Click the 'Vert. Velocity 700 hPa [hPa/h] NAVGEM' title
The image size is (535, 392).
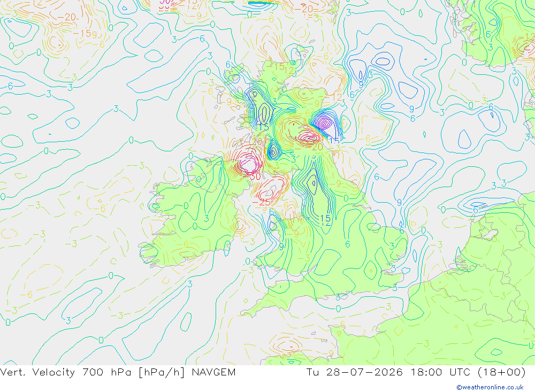[x=118, y=372]
